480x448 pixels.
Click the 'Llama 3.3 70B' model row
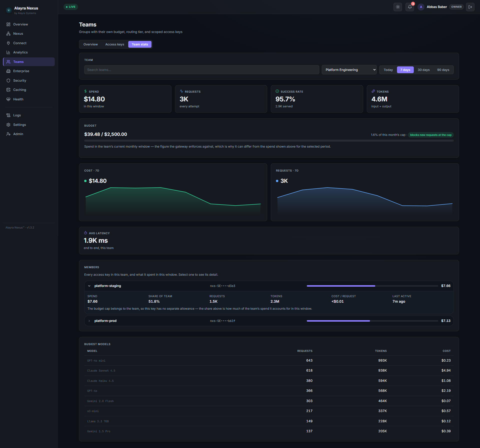(269, 421)
